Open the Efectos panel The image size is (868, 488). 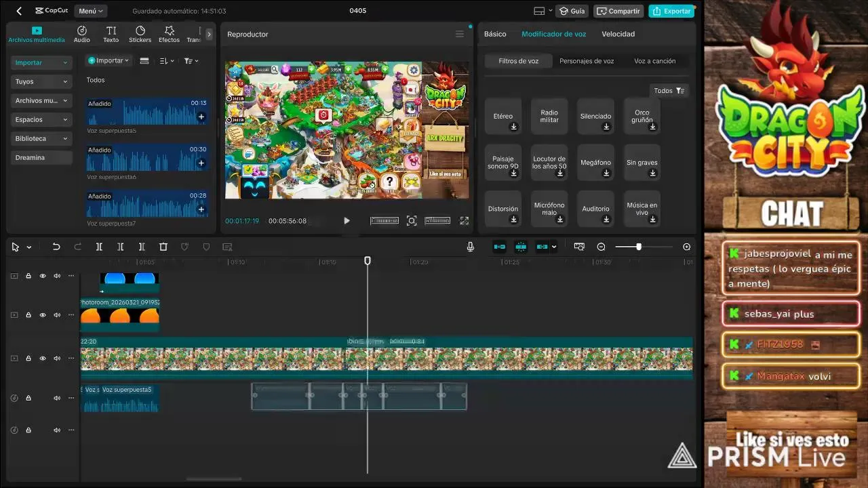tap(170, 34)
